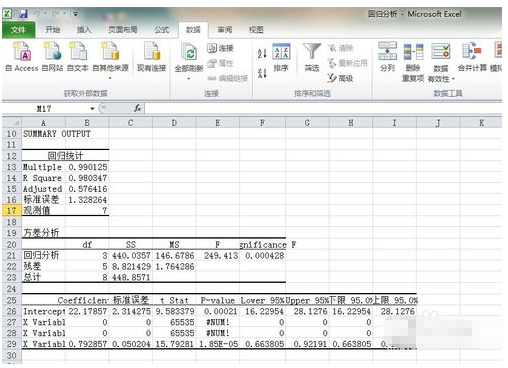This screenshot has height=368, width=508.
Task: Select the Data (数据) tab
Action: click(x=193, y=30)
